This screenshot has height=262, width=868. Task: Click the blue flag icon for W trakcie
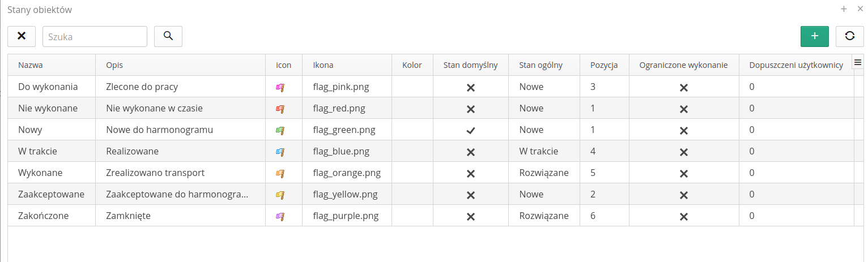279,152
